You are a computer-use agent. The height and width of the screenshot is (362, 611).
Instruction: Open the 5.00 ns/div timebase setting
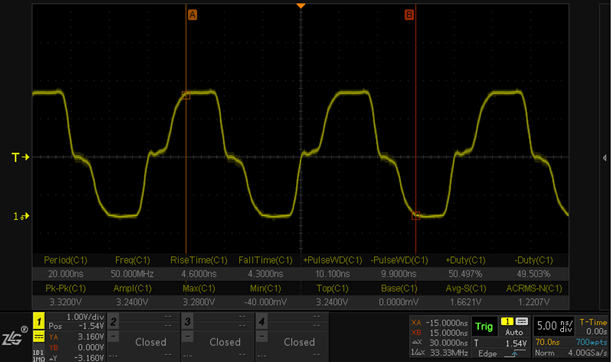coord(554,326)
